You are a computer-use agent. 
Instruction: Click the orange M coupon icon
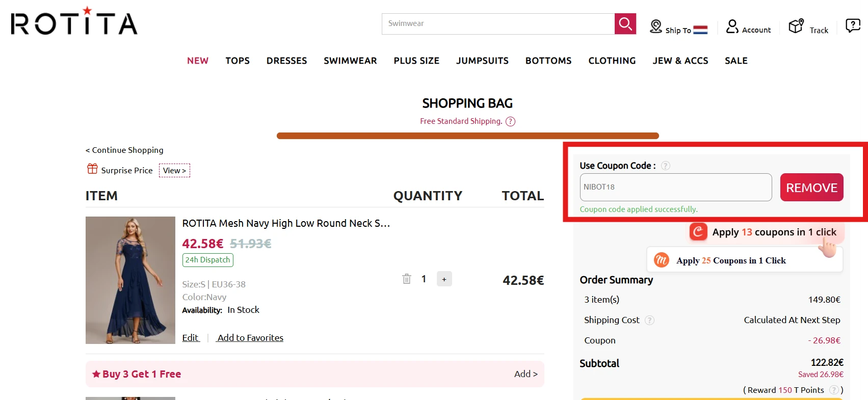662,260
